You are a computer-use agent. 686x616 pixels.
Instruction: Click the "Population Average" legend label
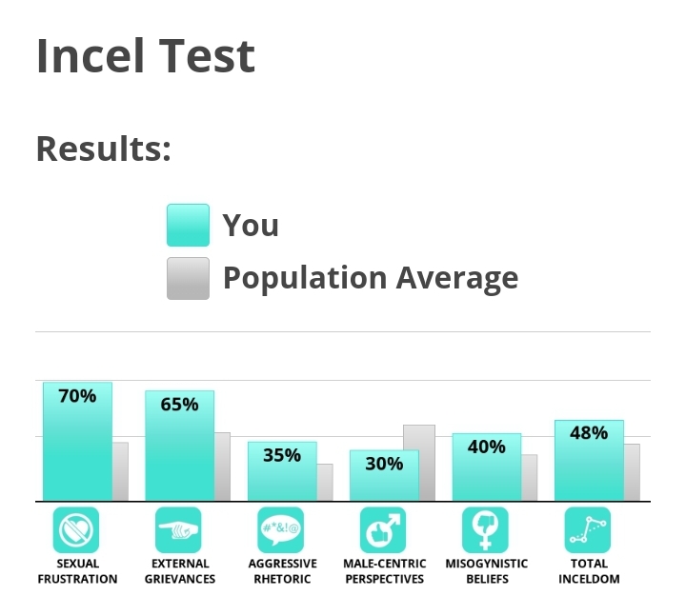pyautogui.click(x=371, y=278)
